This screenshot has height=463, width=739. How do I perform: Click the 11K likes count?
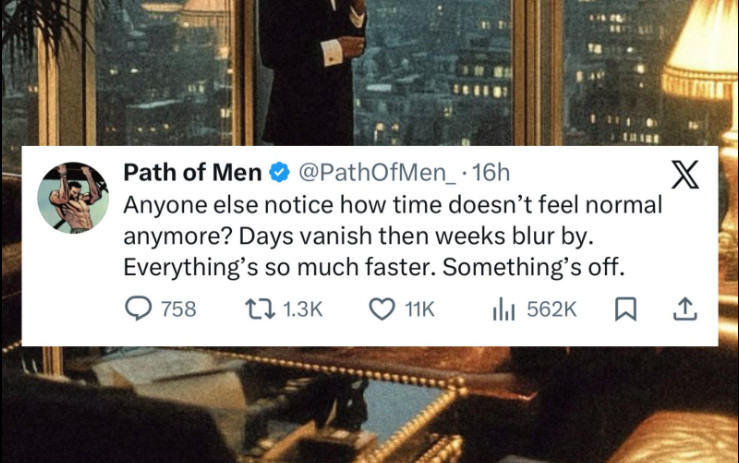[x=419, y=310]
